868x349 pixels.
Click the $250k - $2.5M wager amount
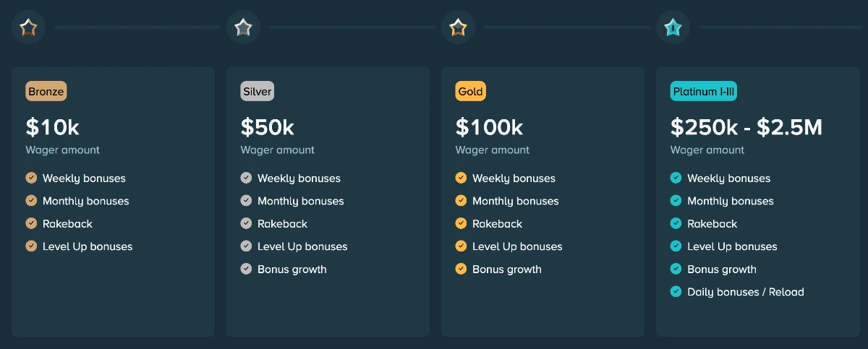pos(746,128)
